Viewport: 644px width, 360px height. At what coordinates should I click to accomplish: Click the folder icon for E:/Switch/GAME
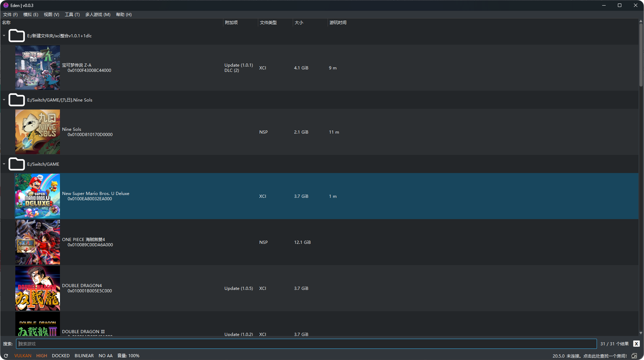pos(16,164)
